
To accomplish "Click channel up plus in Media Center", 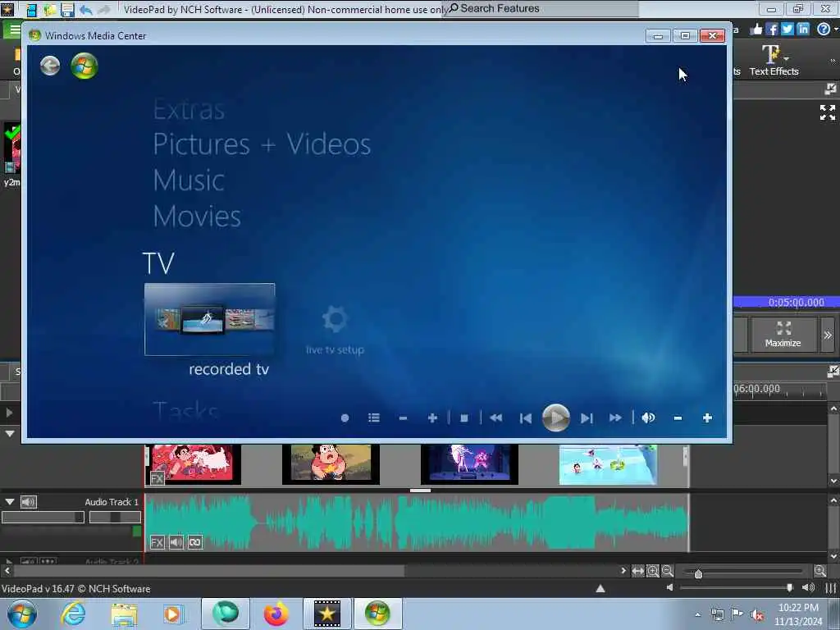I will click(432, 418).
